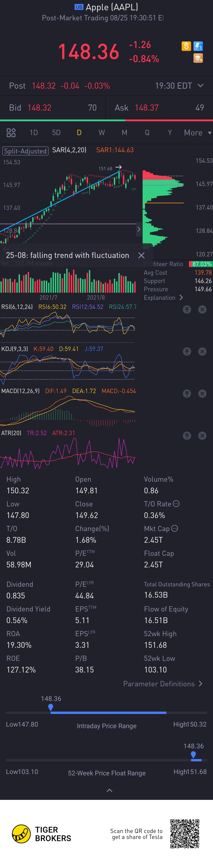Open RSI(6,12,24) indicator settings
The image size is (213, 868).
(17, 307)
